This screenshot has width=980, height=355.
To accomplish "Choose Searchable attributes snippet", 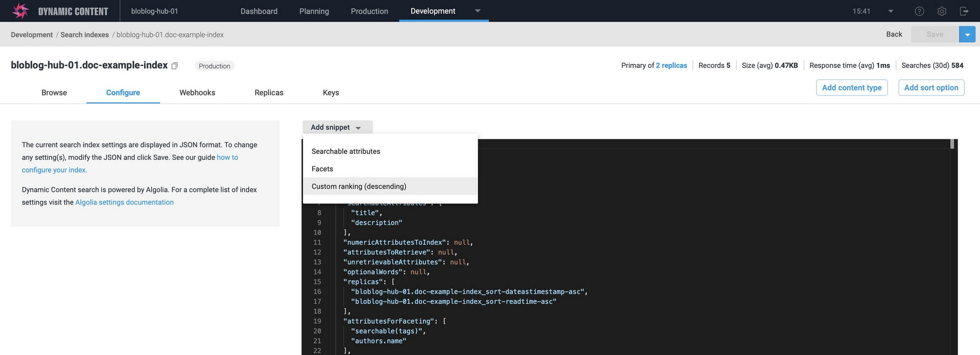I will [390, 151].
